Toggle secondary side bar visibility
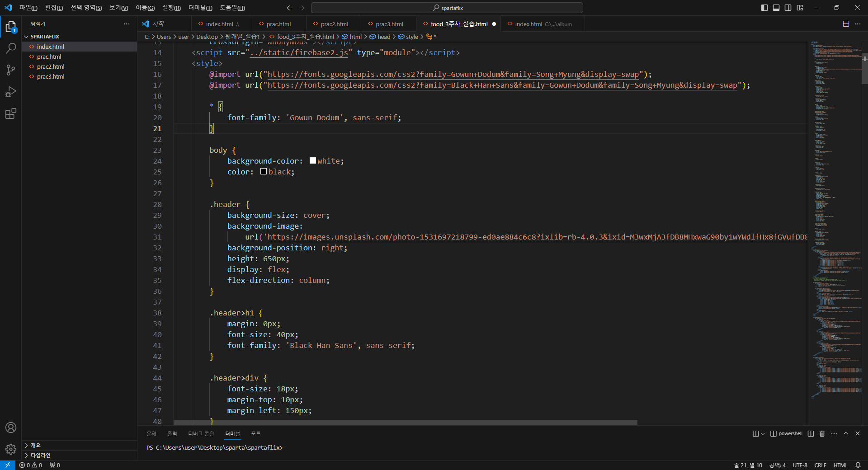868x470 pixels. coord(788,8)
